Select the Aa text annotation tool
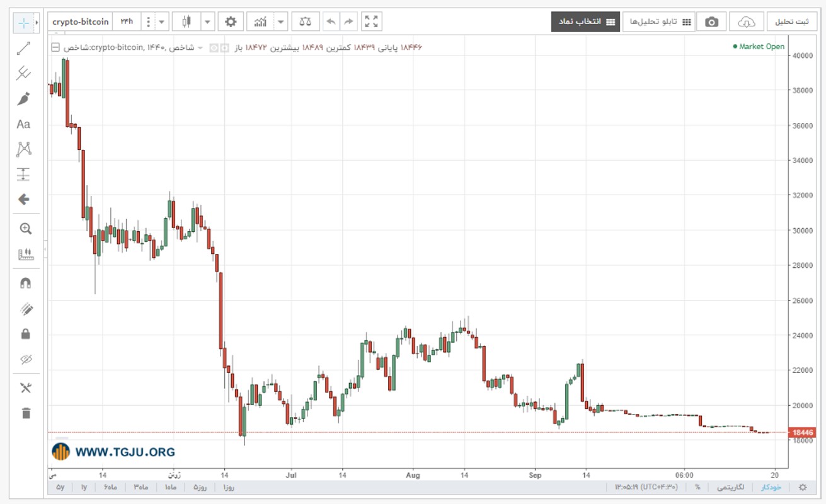Viewport: 826px width, 504px height. coord(23,124)
